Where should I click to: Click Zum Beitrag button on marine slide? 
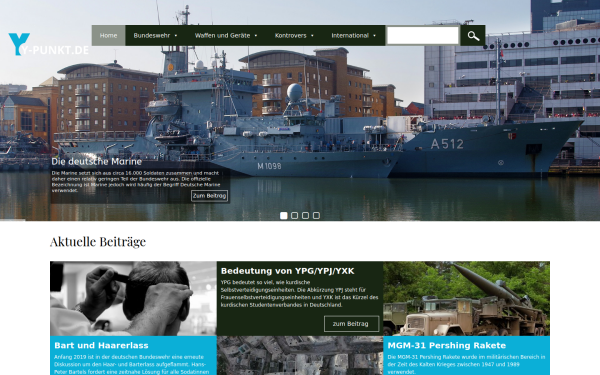click(209, 196)
